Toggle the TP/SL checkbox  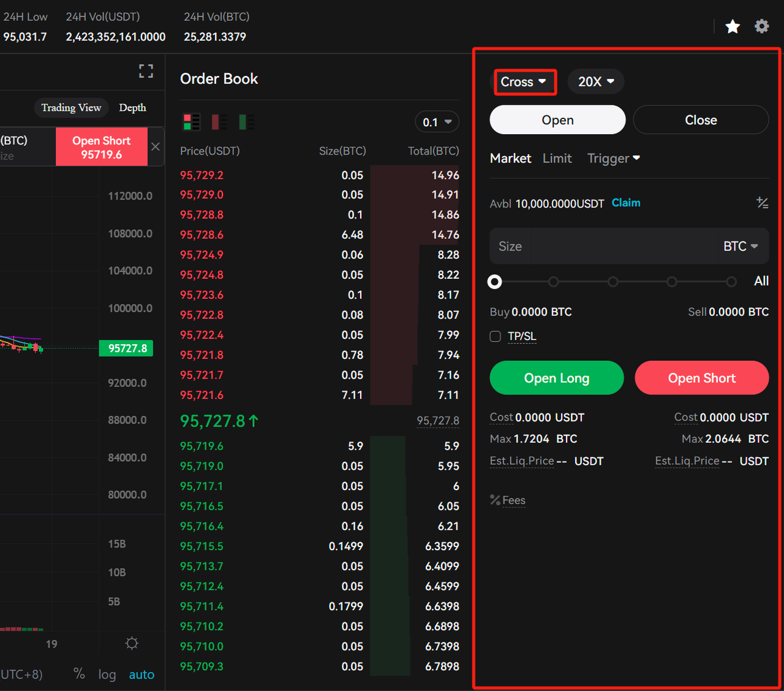(496, 336)
